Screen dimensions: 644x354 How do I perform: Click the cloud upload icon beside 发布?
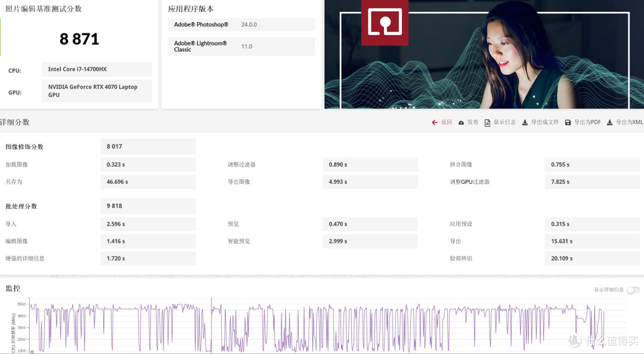[461, 122]
